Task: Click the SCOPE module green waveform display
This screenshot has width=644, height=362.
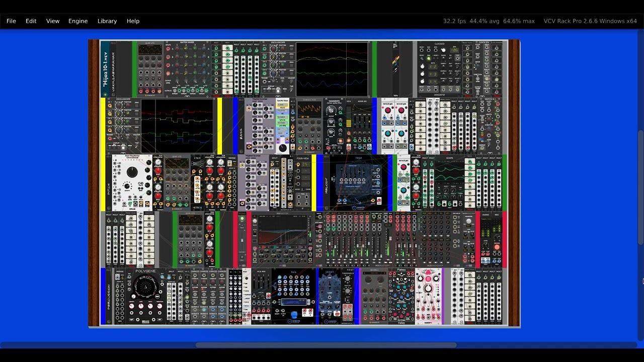Action: pyautogui.click(x=449, y=173)
